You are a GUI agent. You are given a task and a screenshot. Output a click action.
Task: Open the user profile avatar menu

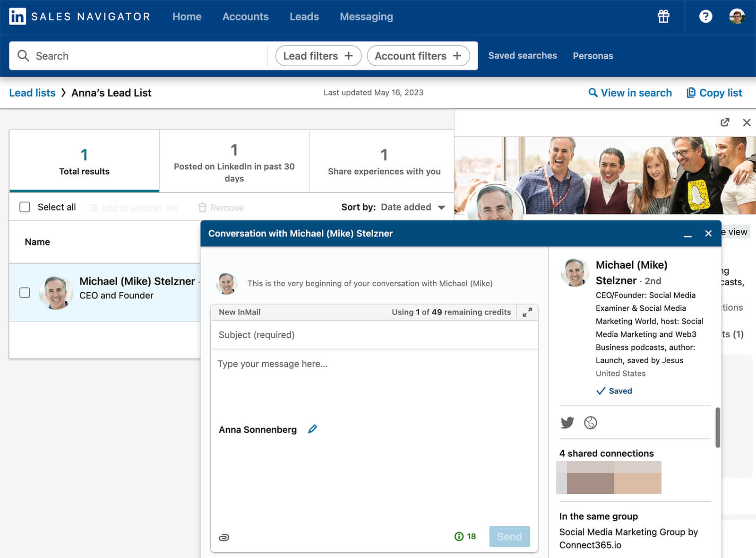coord(737,17)
